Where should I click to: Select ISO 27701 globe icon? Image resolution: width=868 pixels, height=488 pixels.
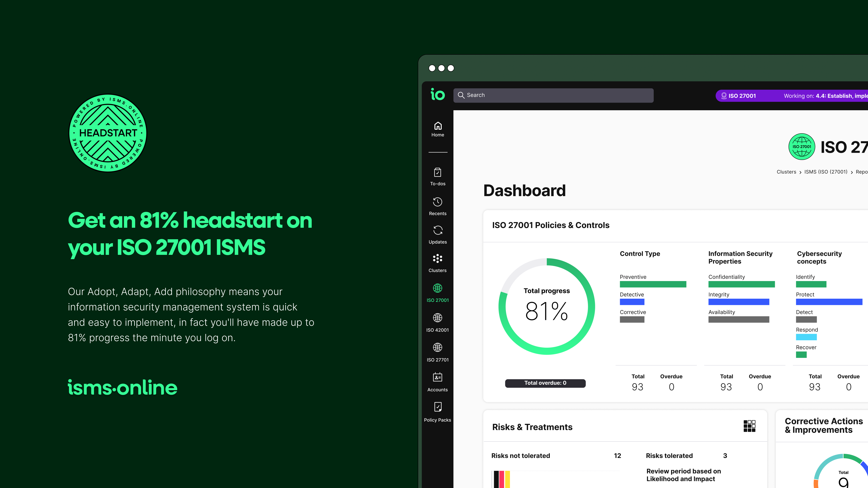coord(437,347)
